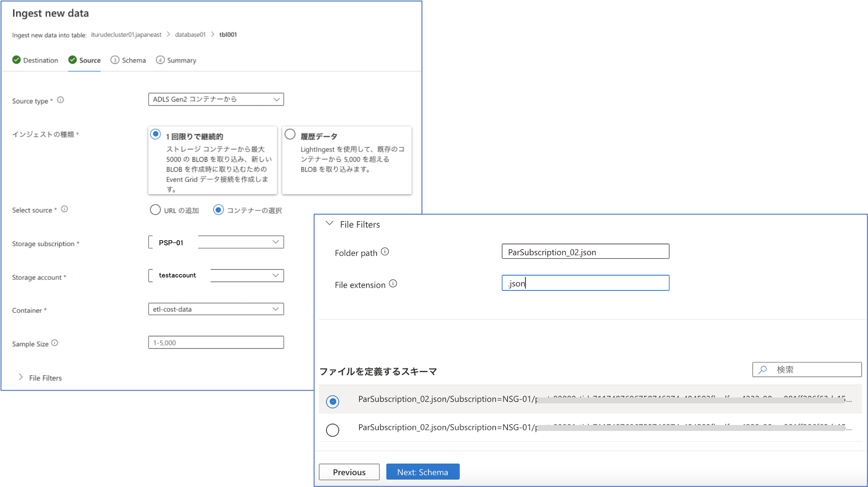Screen dimensions: 868x487
Task: Click the search magnifier icon
Action: pos(763,369)
